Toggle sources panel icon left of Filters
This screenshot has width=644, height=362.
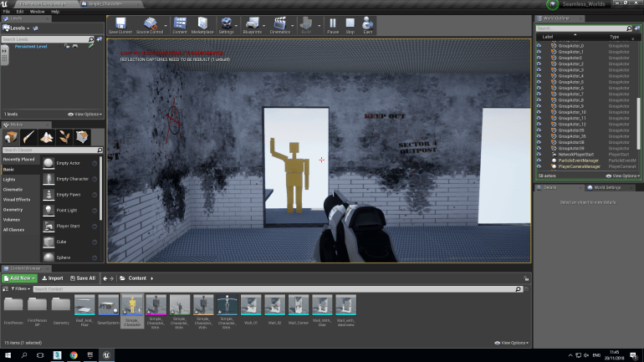pyautogui.click(x=5, y=289)
